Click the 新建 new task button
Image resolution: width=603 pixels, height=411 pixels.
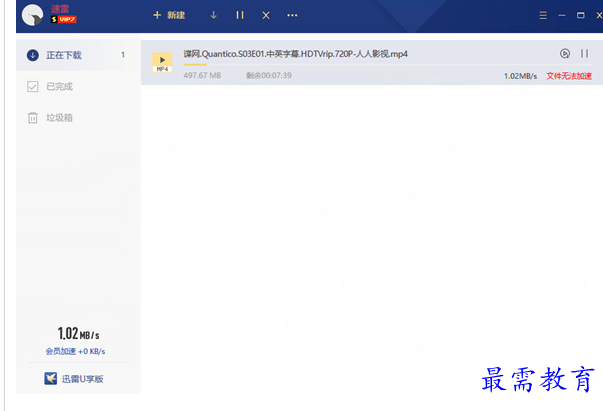click(169, 15)
